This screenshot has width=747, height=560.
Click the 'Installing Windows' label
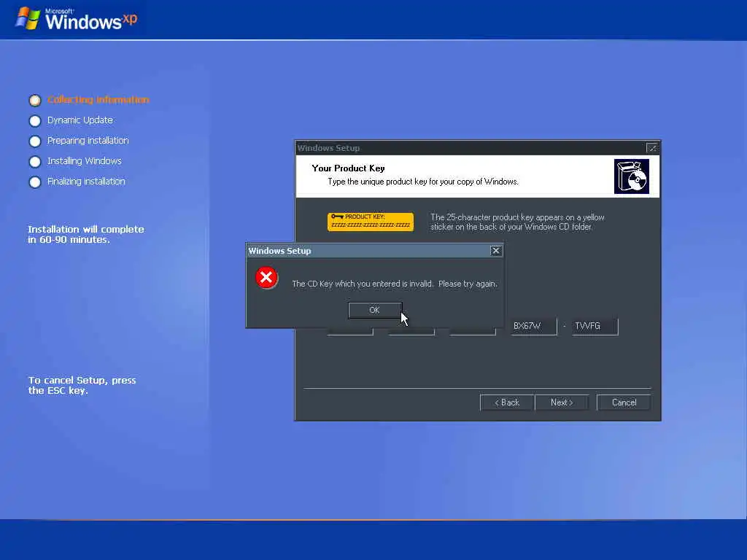point(85,161)
